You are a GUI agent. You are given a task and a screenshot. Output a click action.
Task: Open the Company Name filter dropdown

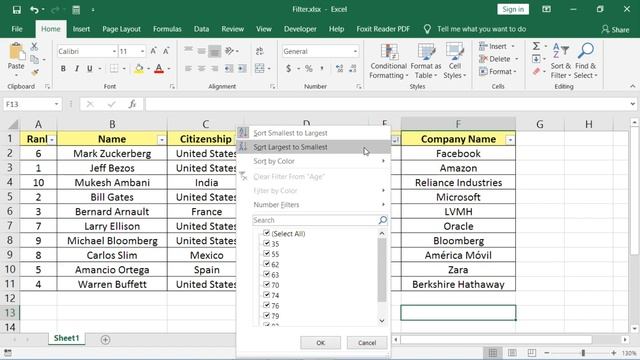point(510,140)
